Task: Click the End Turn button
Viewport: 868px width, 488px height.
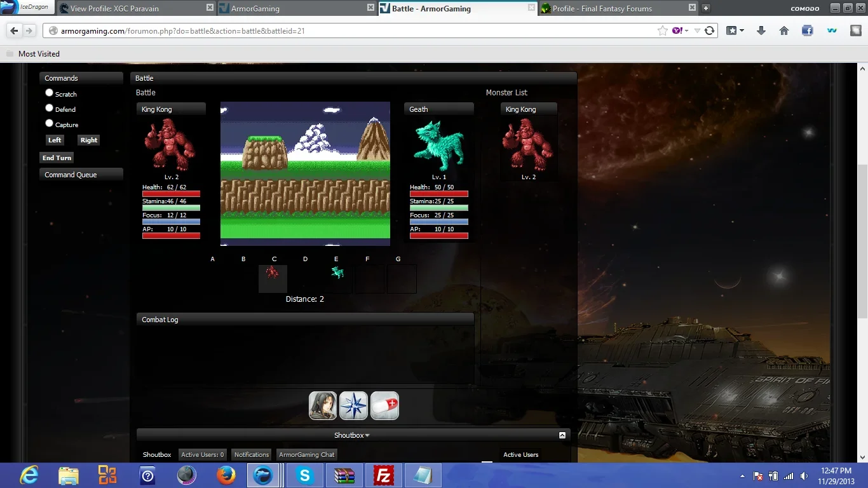Action: tap(57, 158)
